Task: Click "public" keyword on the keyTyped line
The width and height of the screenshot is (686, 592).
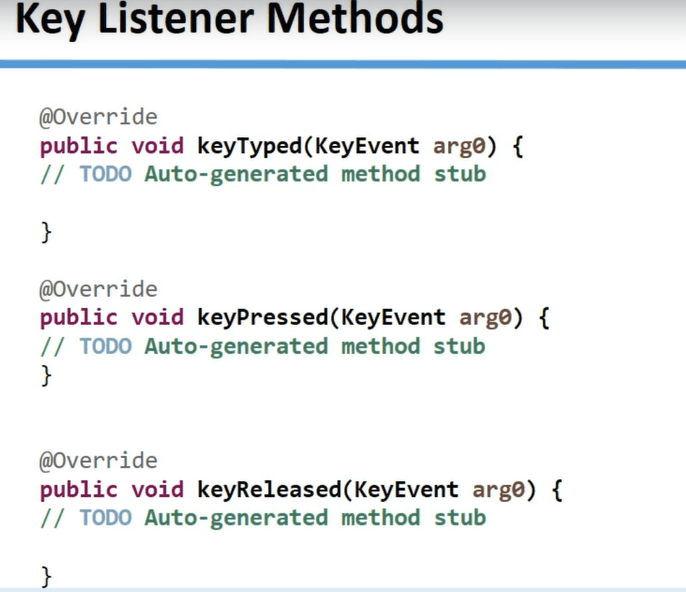Action: pyautogui.click(x=79, y=147)
